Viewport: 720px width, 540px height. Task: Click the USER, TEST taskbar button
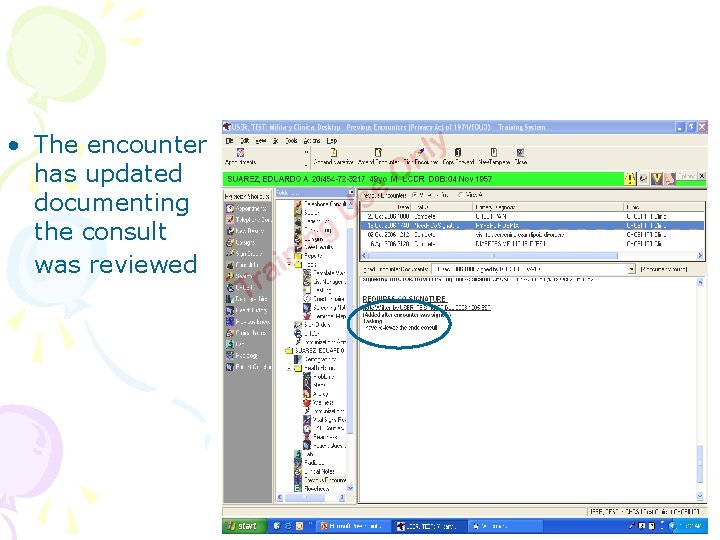click(x=428, y=526)
